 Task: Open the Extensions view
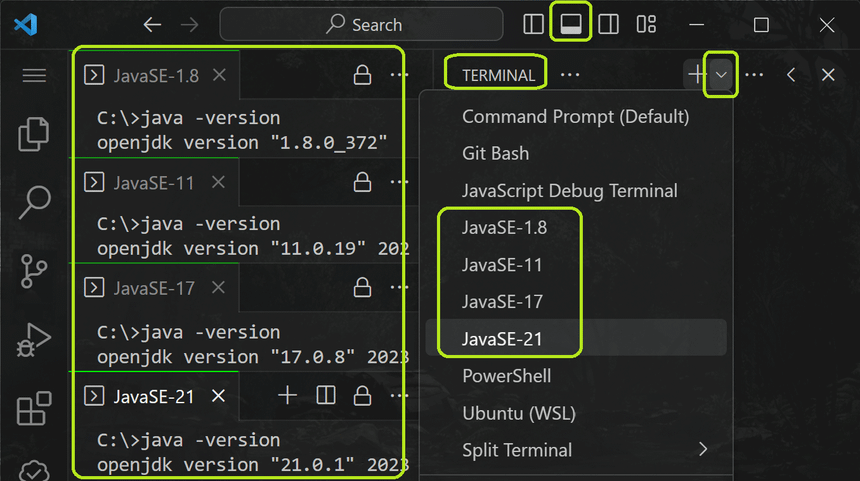[34, 409]
